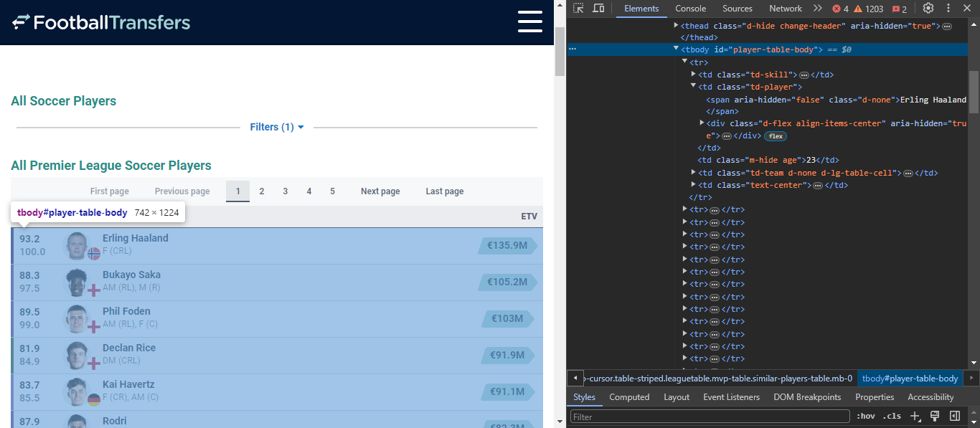Switch to the Sources tab
The height and width of the screenshot is (428, 980).
click(x=738, y=9)
